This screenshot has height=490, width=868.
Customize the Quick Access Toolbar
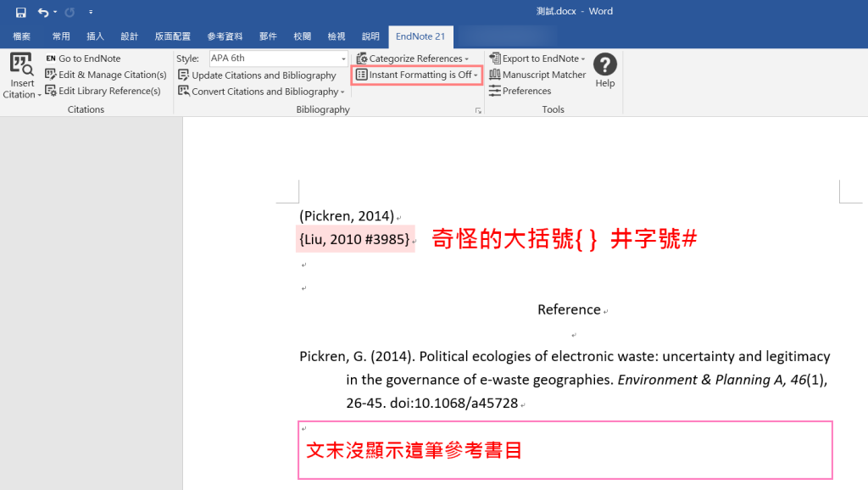(x=91, y=12)
